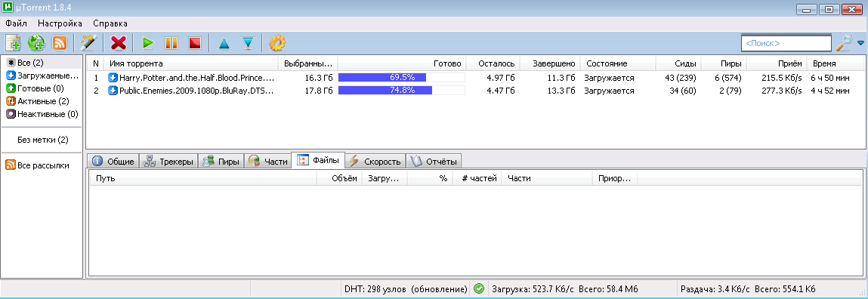Select the Активные (2) category
868x299 pixels.
37,101
